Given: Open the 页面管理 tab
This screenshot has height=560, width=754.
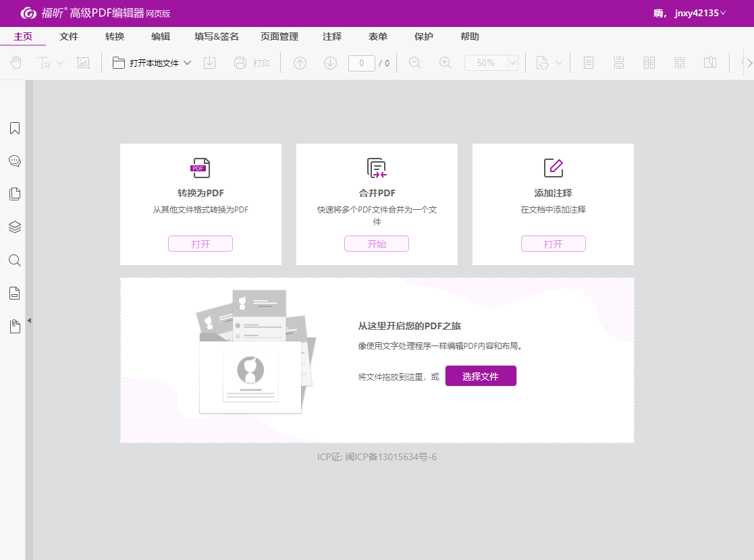Looking at the screenshot, I should point(279,36).
